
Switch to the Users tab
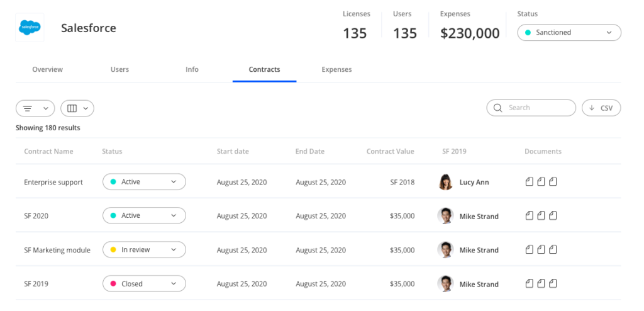pyautogui.click(x=119, y=69)
